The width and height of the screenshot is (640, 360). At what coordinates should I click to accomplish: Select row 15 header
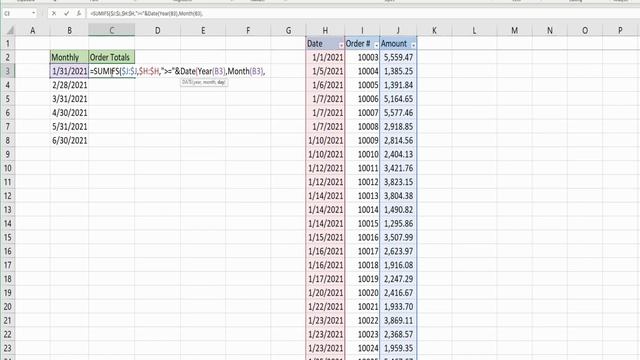(8, 237)
